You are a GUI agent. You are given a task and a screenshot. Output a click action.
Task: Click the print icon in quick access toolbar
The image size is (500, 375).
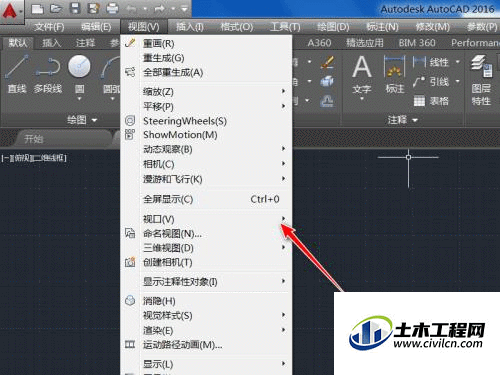112,8
